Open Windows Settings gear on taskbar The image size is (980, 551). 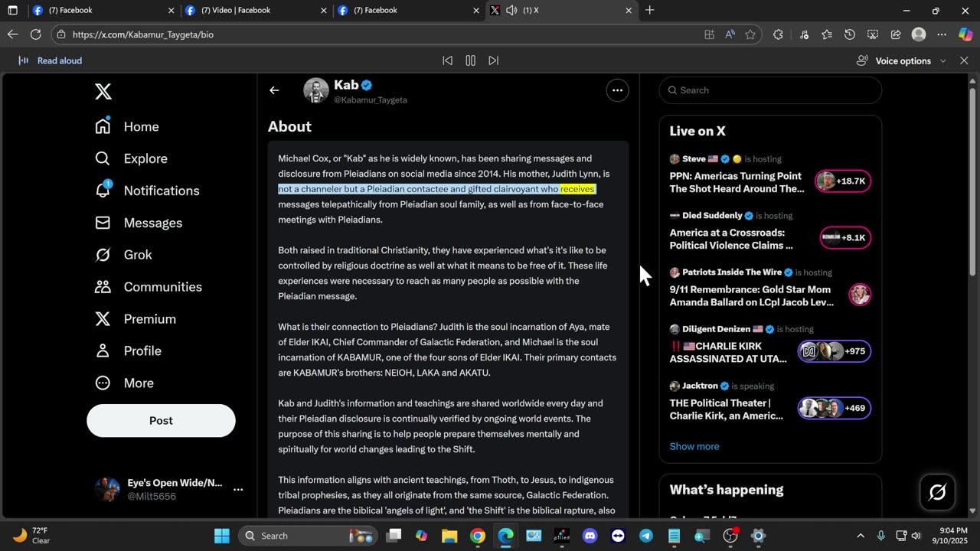tap(758, 536)
